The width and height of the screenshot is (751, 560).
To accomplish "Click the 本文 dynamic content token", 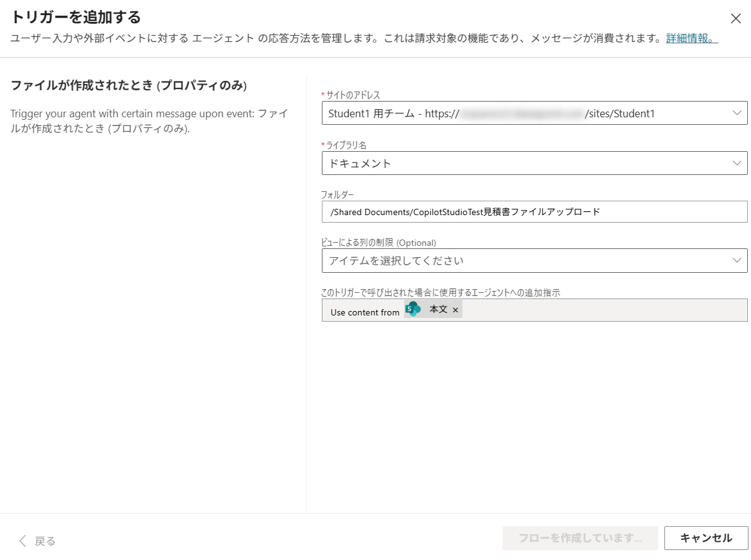I will [433, 309].
